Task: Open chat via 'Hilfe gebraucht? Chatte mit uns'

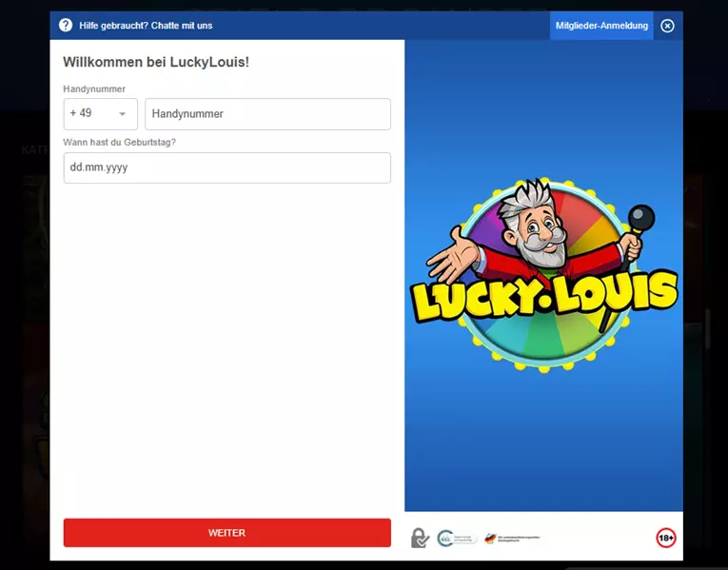Action: [x=146, y=26]
